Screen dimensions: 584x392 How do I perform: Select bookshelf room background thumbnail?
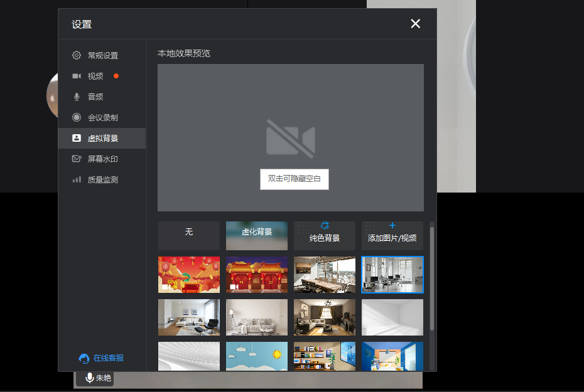click(x=325, y=356)
